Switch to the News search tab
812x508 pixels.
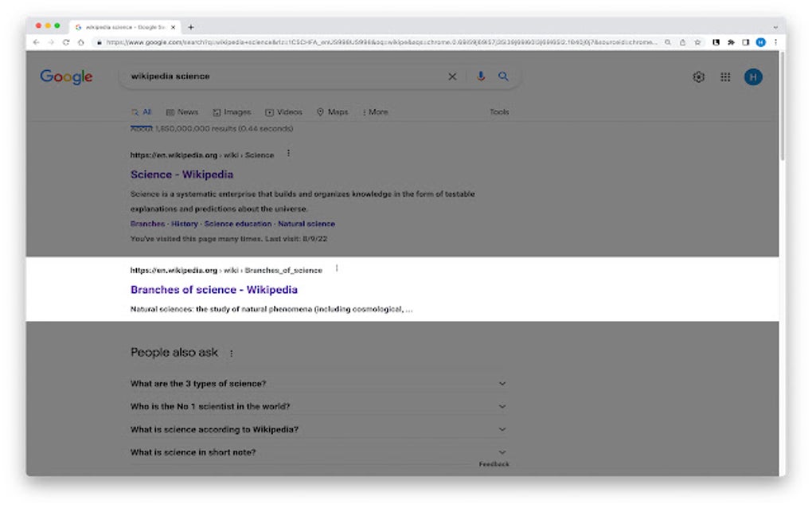tap(182, 111)
